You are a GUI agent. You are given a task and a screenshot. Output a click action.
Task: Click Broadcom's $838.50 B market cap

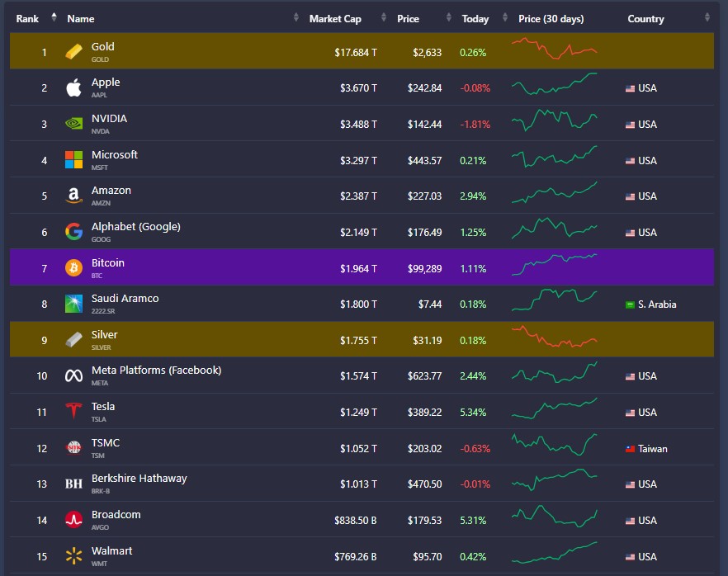coord(355,521)
